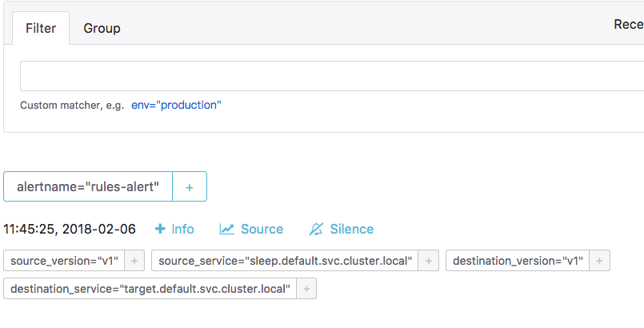Add destination_version label to filter
This screenshot has height=328, width=644.
[599, 261]
